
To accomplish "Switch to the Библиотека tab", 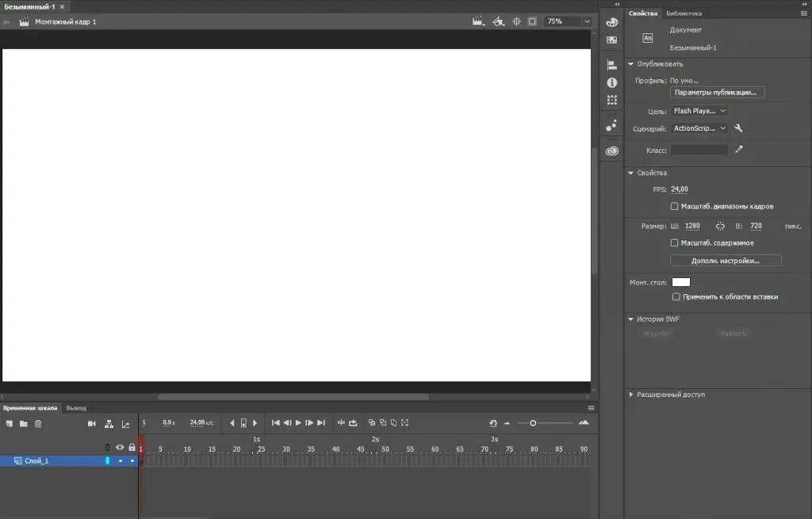I will coord(683,13).
